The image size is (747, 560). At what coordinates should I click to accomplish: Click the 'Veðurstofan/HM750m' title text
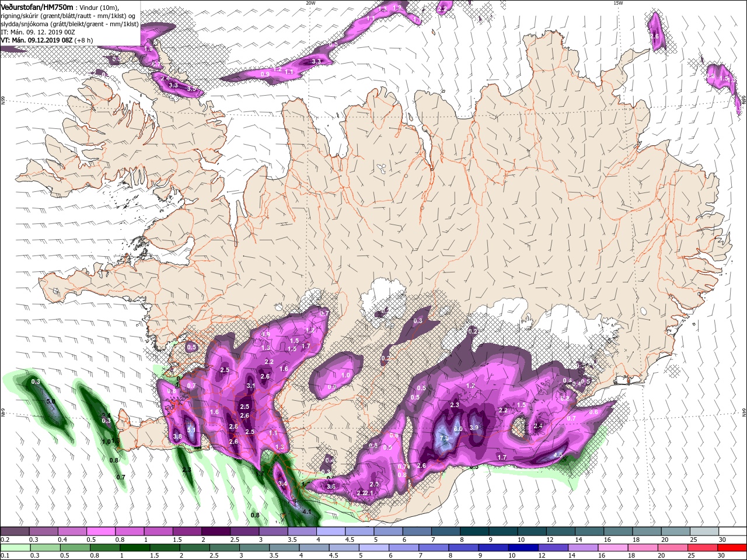click(x=37, y=6)
